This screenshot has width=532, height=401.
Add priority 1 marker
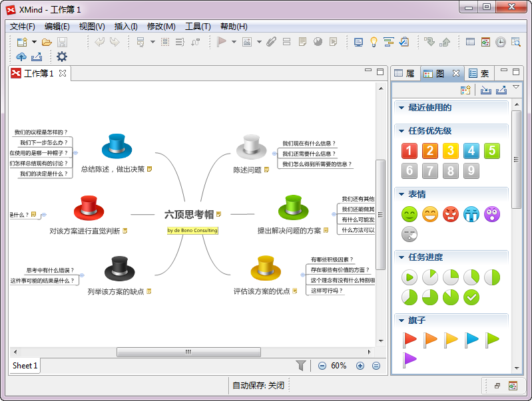409,151
